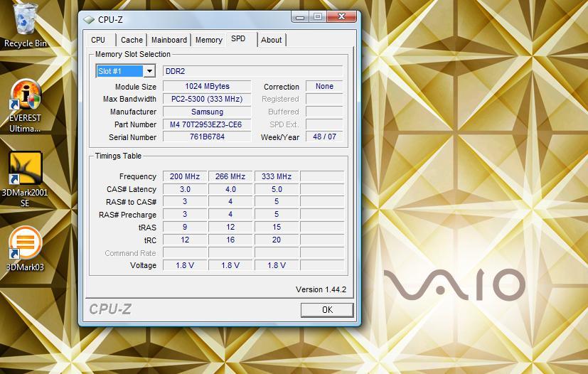Click the Memory Slot Selection group label
588x374 pixels.
click(133, 54)
